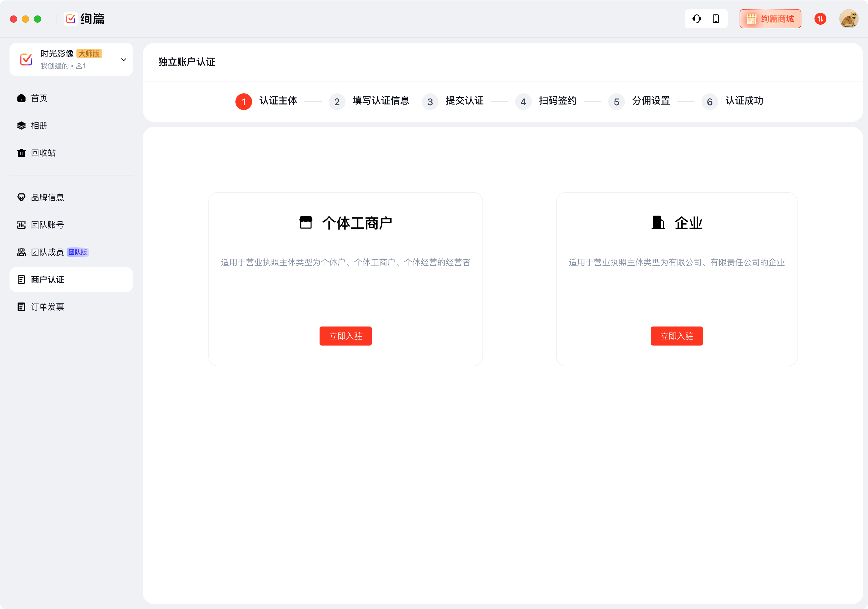Screen dimensions: 868x609
Task: Open 相册 albums in sidebar
Action: click(x=39, y=125)
